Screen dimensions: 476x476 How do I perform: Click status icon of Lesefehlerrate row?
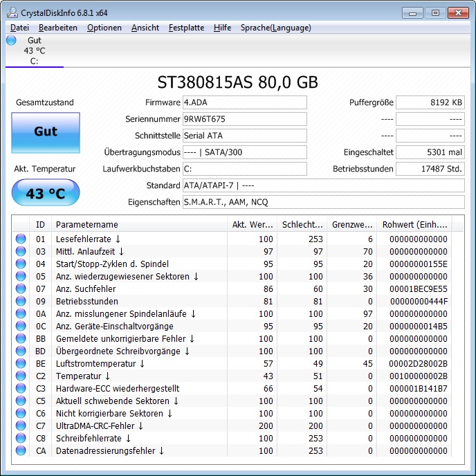[21, 239]
